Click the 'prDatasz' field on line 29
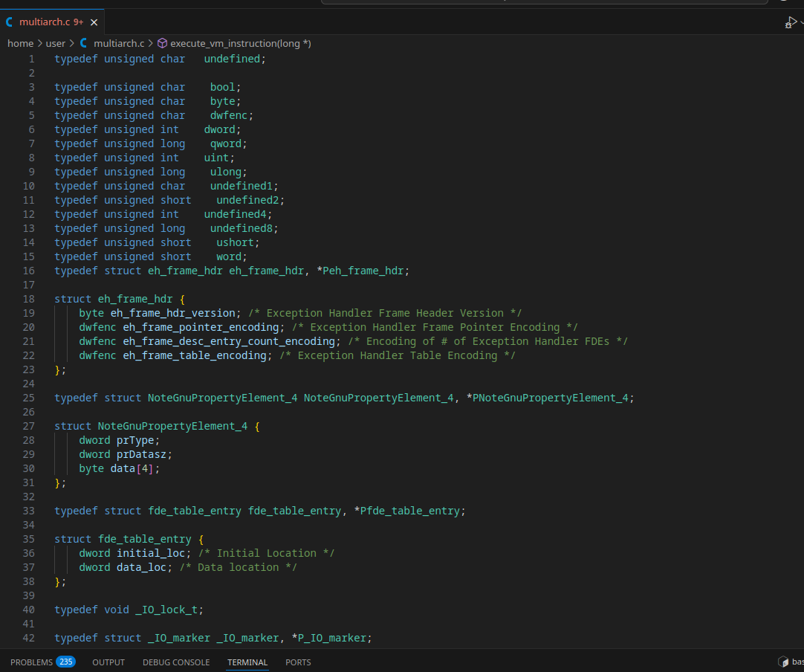Image resolution: width=804 pixels, height=672 pixels. point(141,454)
